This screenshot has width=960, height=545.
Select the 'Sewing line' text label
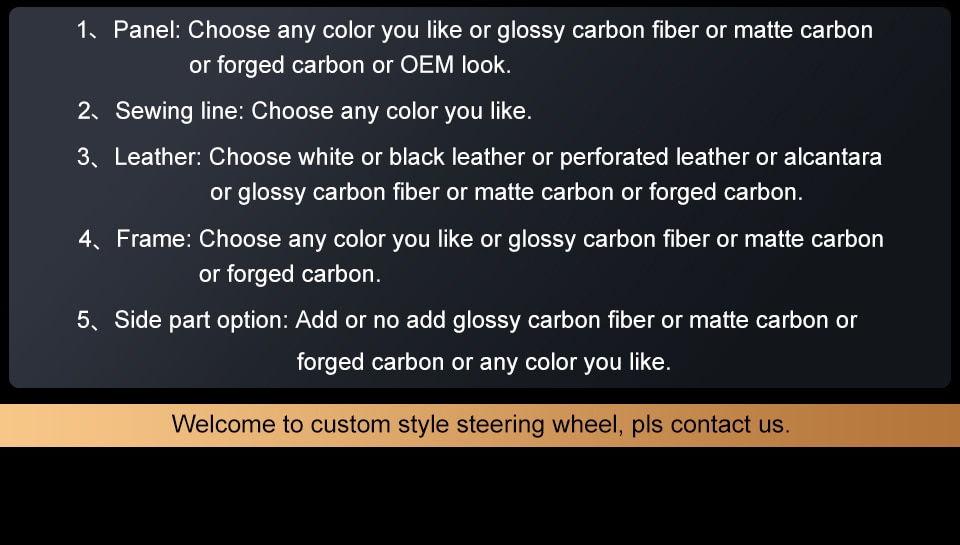[179, 111]
